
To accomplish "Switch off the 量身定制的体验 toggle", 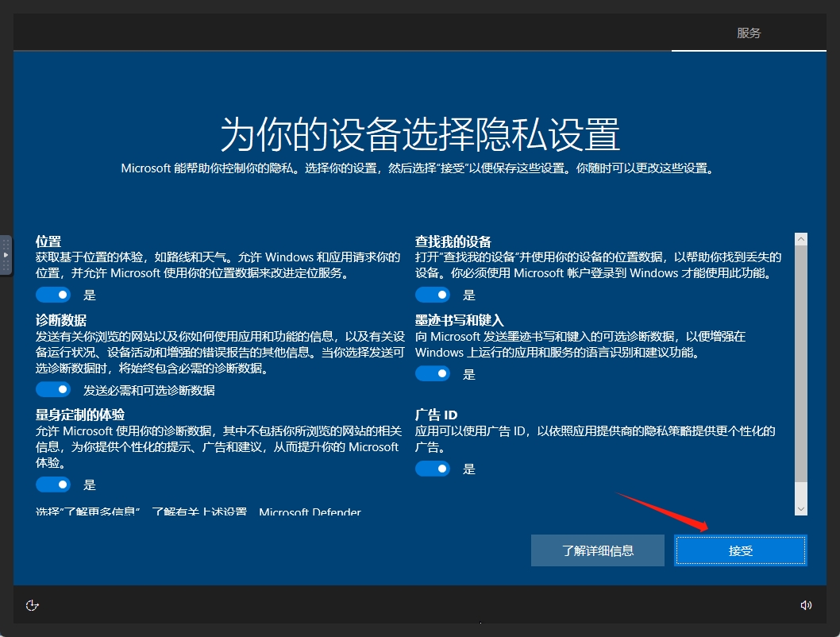I will 52,484.
